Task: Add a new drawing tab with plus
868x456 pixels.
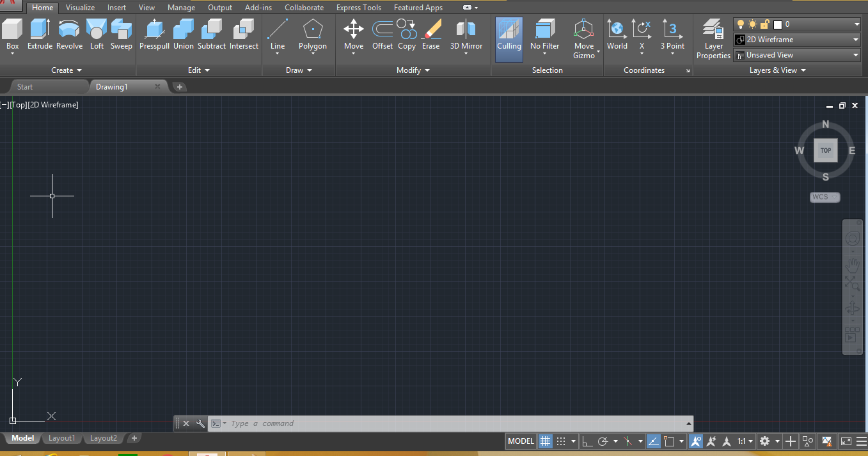Action: 180,87
